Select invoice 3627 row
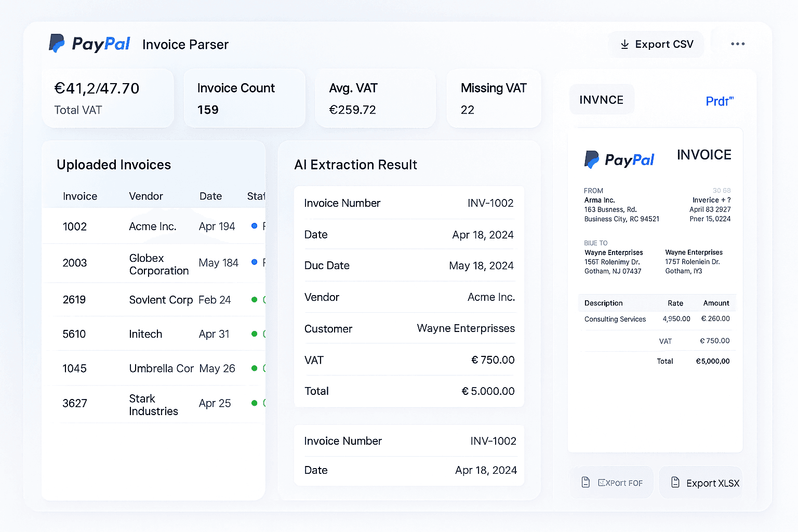This screenshot has width=798, height=532. pos(154,404)
